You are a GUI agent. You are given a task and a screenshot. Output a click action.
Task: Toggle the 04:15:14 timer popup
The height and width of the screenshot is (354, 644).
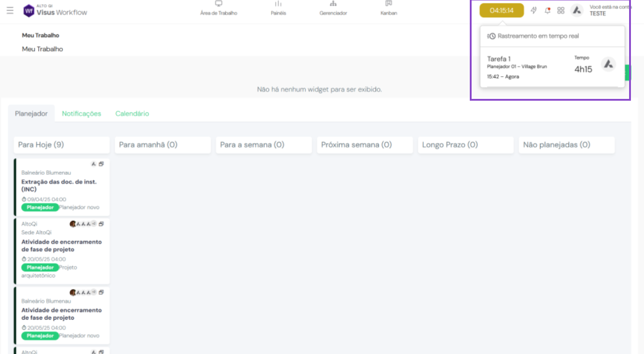pyautogui.click(x=501, y=10)
